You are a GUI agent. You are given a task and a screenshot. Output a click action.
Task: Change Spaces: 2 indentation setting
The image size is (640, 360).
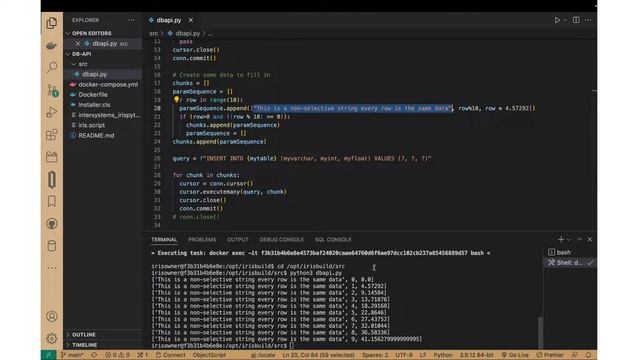[375, 355]
